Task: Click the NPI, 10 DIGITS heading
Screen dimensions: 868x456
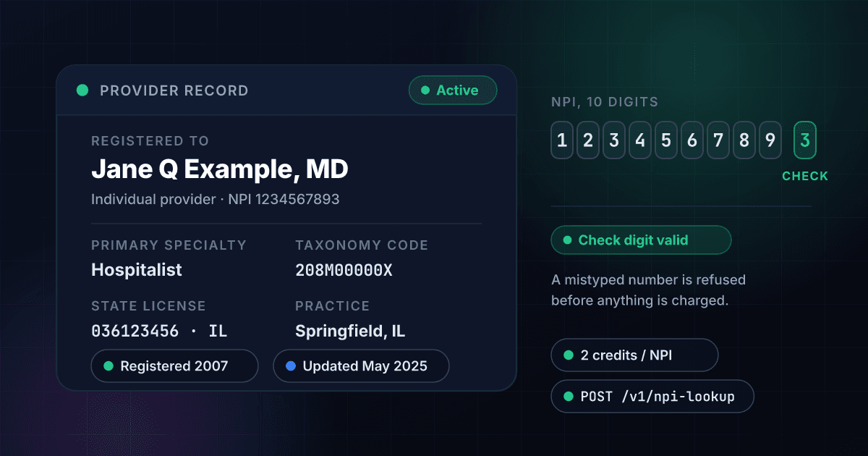Action: click(605, 102)
